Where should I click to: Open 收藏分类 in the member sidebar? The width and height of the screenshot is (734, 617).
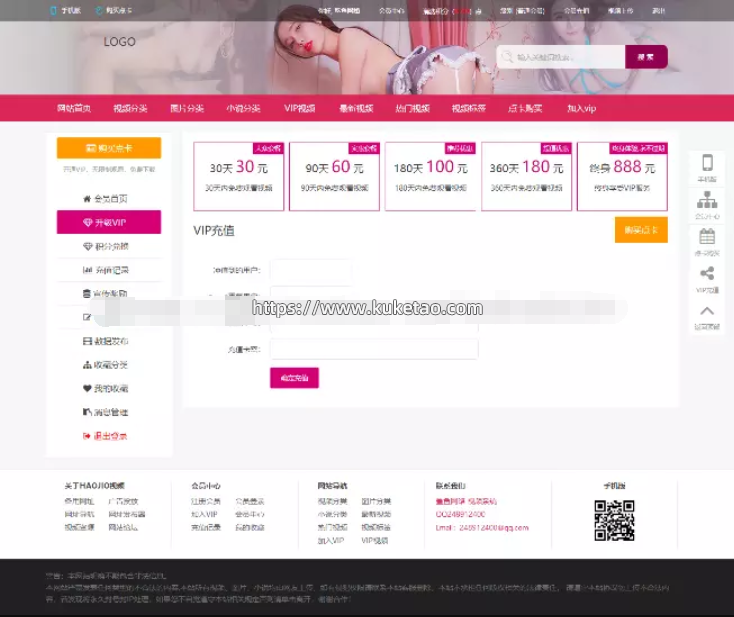tap(109, 365)
